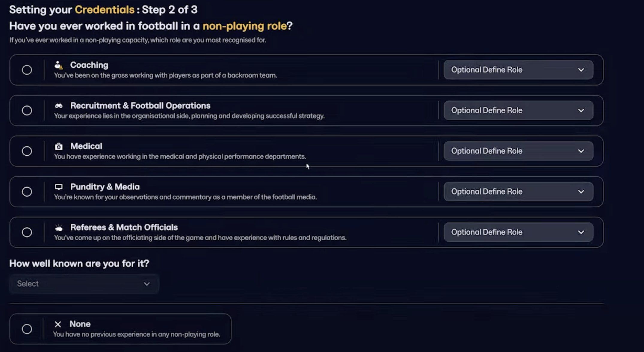
Task: Click the None option description text
Action: pos(137,334)
